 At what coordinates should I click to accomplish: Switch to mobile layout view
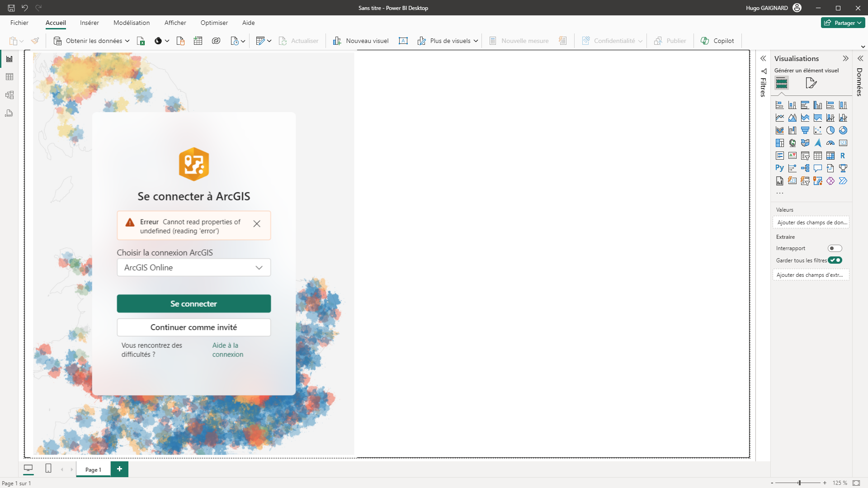click(48, 469)
